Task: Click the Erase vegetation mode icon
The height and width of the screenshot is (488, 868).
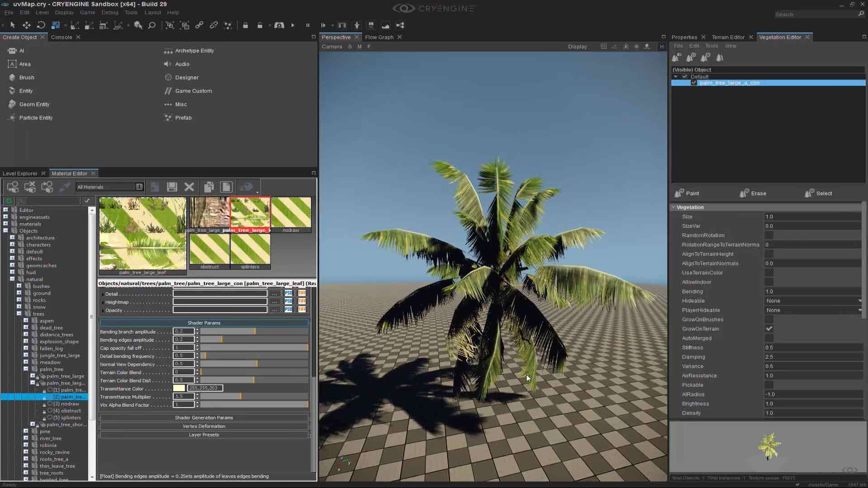Action: point(743,193)
